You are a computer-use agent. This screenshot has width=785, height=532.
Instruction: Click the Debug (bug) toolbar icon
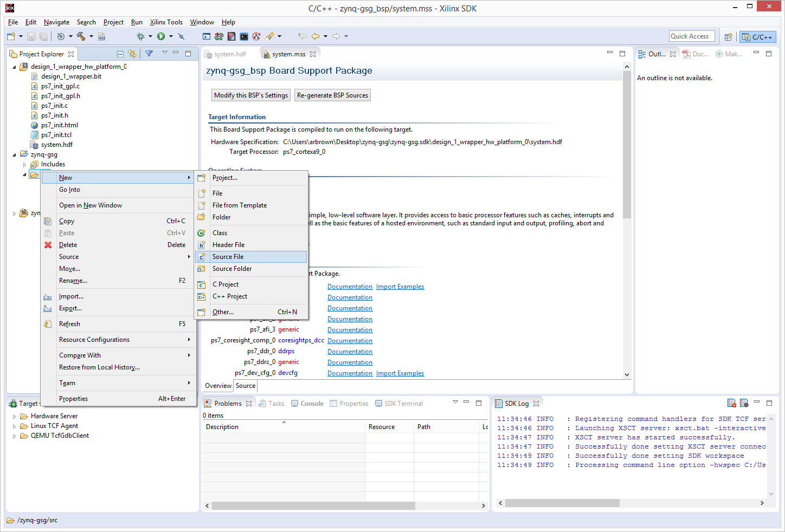coord(140,36)
